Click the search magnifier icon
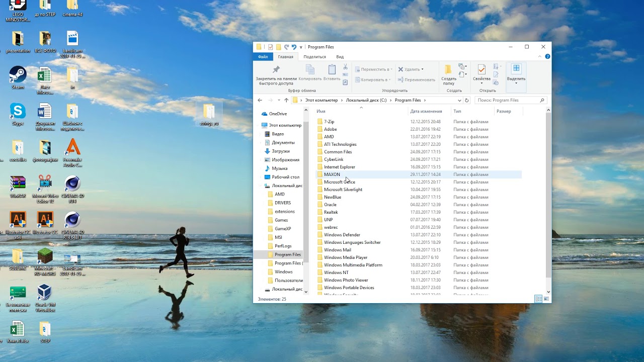 point(542,100)
